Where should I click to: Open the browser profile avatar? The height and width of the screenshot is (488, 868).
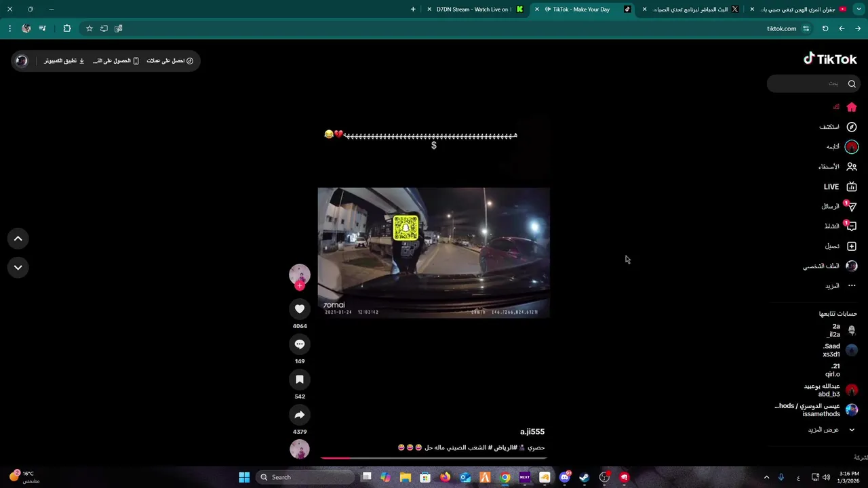pyautogui.click(x=26, y=28)
